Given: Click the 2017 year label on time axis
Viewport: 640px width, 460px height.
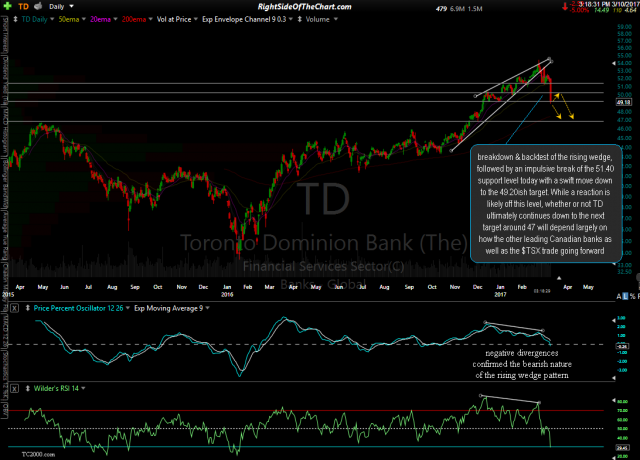Looking at the screenshot, I should tap(500, 294).
